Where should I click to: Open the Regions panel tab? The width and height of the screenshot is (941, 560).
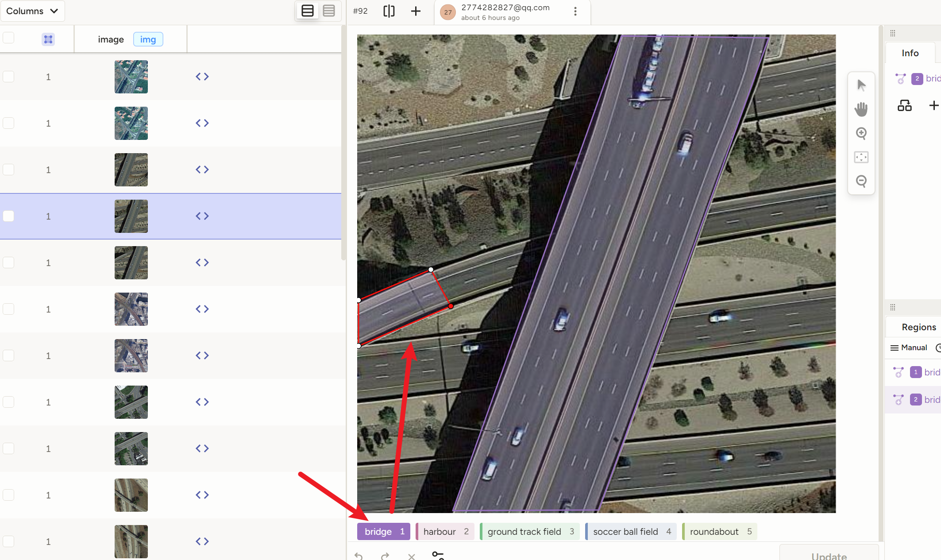(918, 327)
